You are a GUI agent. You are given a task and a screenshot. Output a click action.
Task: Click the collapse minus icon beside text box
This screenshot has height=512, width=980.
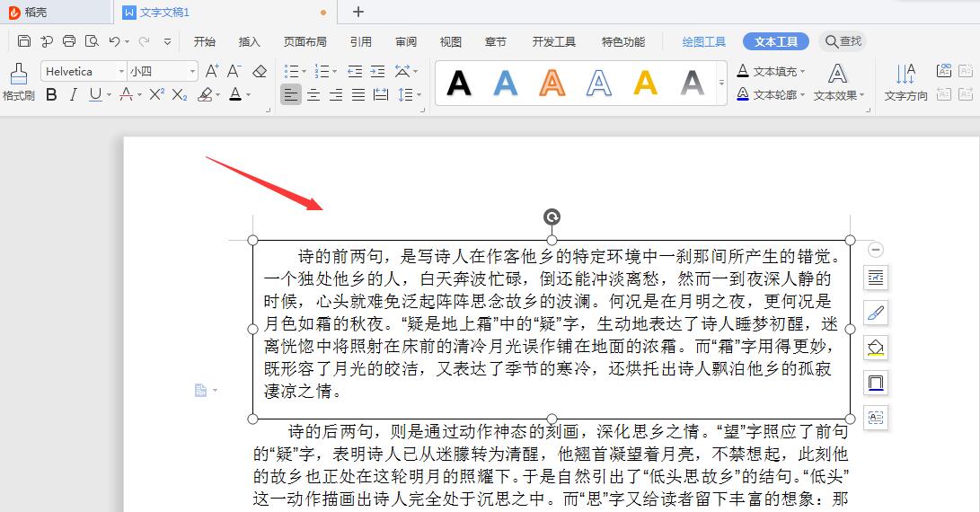pyautogui.click(x=876, y=250)
